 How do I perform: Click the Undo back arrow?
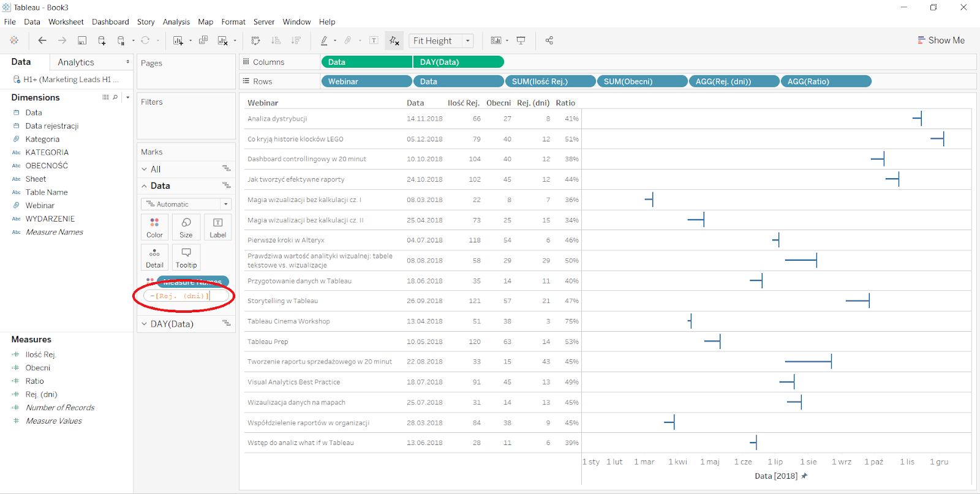click(42, 40)
